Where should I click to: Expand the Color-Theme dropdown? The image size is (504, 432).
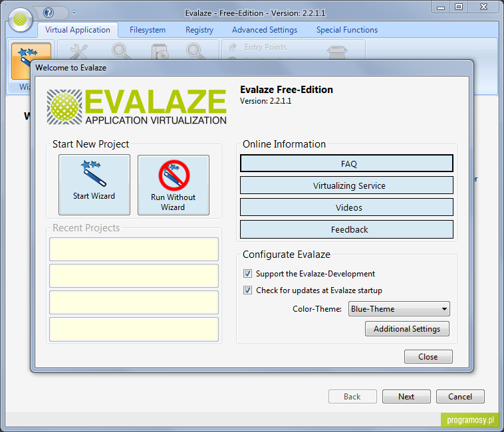click(399, 308)
